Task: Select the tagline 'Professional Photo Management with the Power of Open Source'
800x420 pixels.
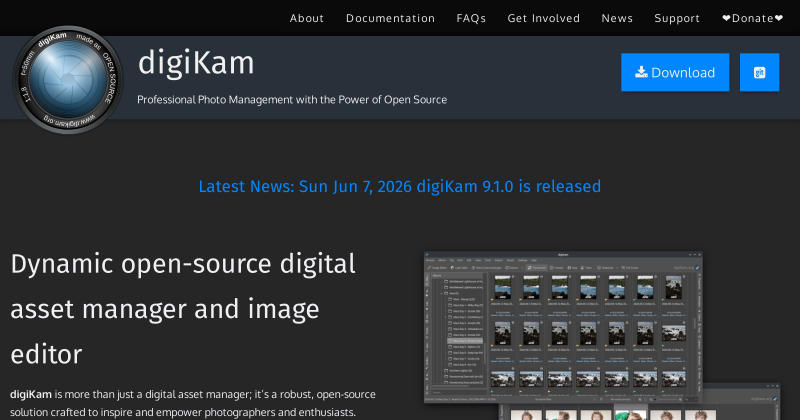Action: pos(292,100)
